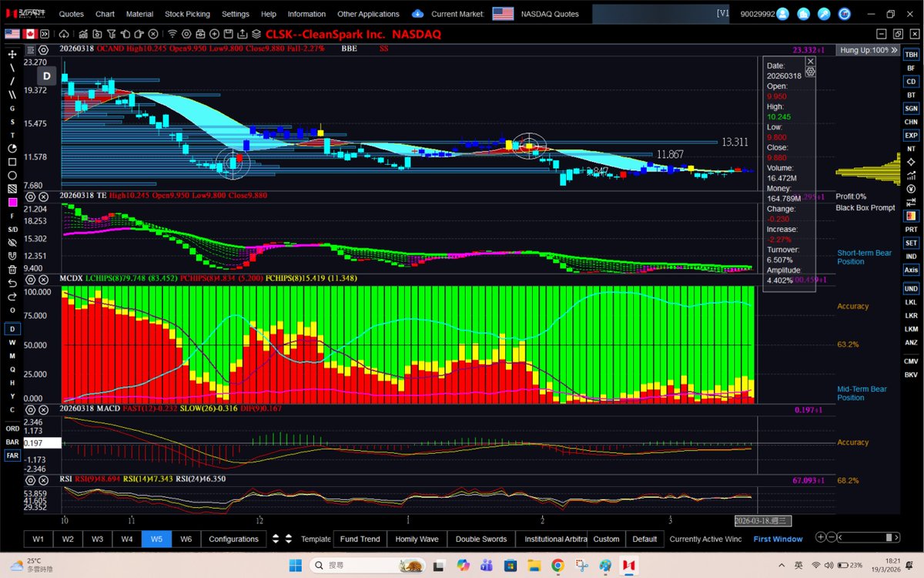Select the Double Swords template
The image size is (924, 578).
[481, 539]
